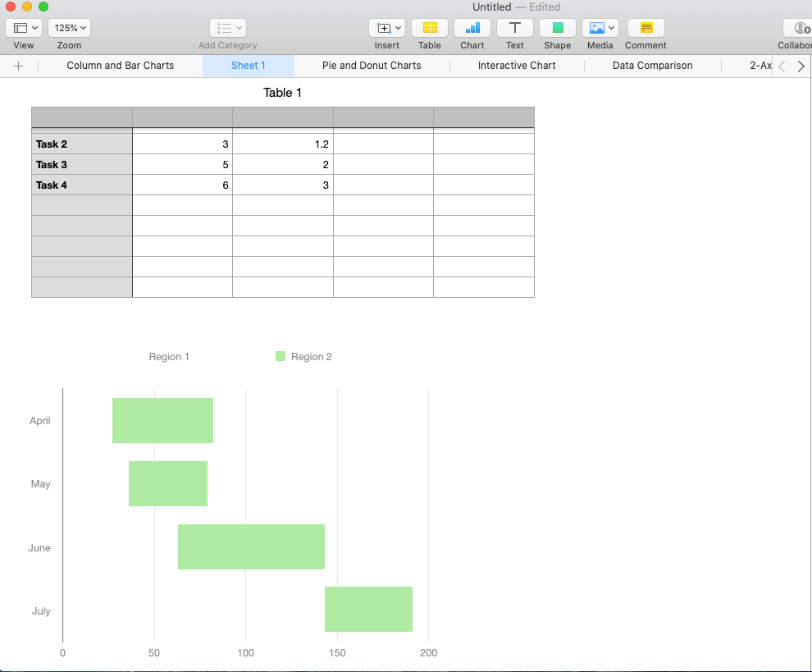Open the Chart insertion icon
This screenshot has height=672, width=812.
pyautogui.click(x=472, y=28)
